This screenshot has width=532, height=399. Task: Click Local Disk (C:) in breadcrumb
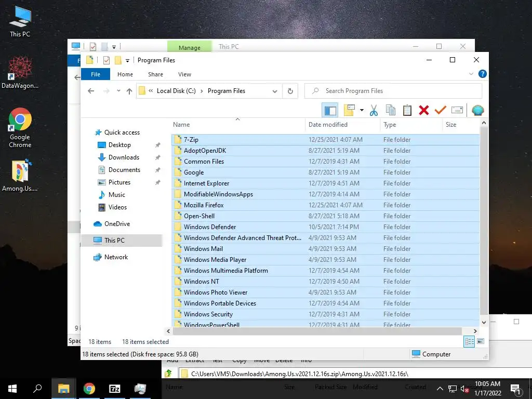click(176, 91)
